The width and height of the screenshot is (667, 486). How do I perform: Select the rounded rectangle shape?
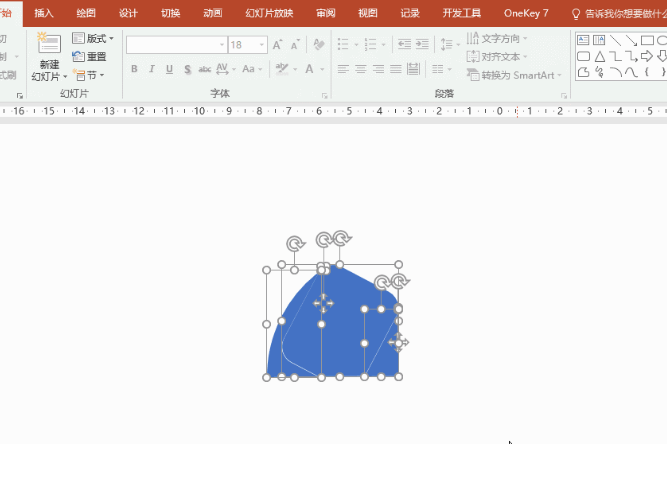583,56
